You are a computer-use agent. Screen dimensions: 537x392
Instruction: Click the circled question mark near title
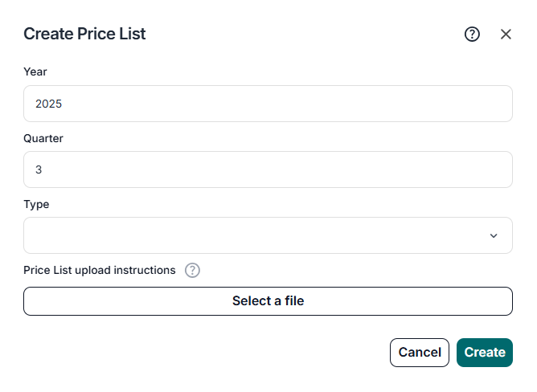[x=473, y=34]
